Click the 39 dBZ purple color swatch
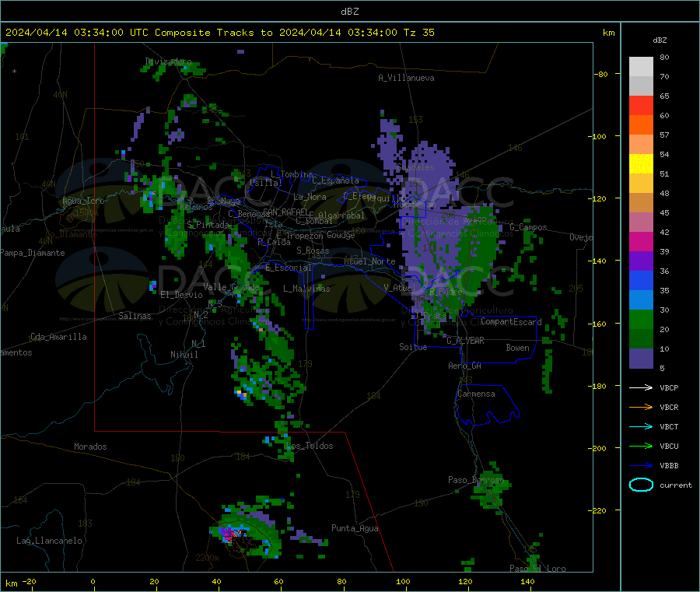 point(641,261)
